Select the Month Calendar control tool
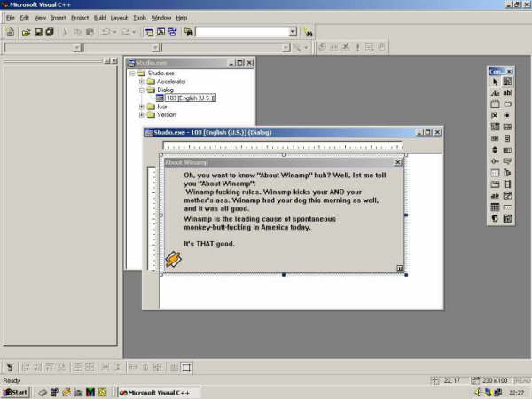 coord(495,207)
